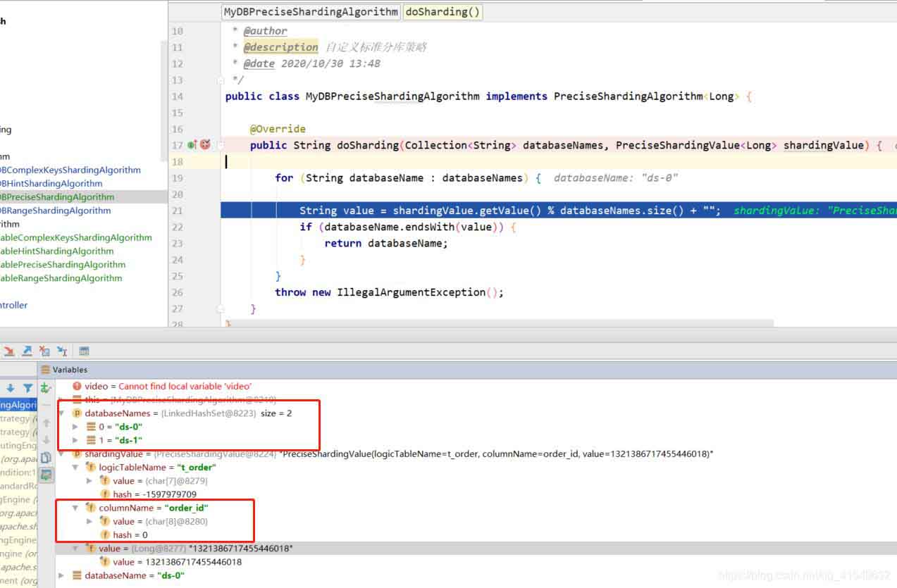Click the Run to Cursor icon
The height and width of the screenshot is (588, 897).
point(62,351)
